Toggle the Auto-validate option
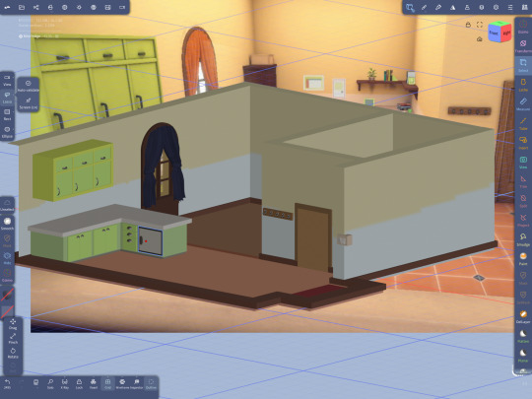The image size is (532, 399). 29,86
